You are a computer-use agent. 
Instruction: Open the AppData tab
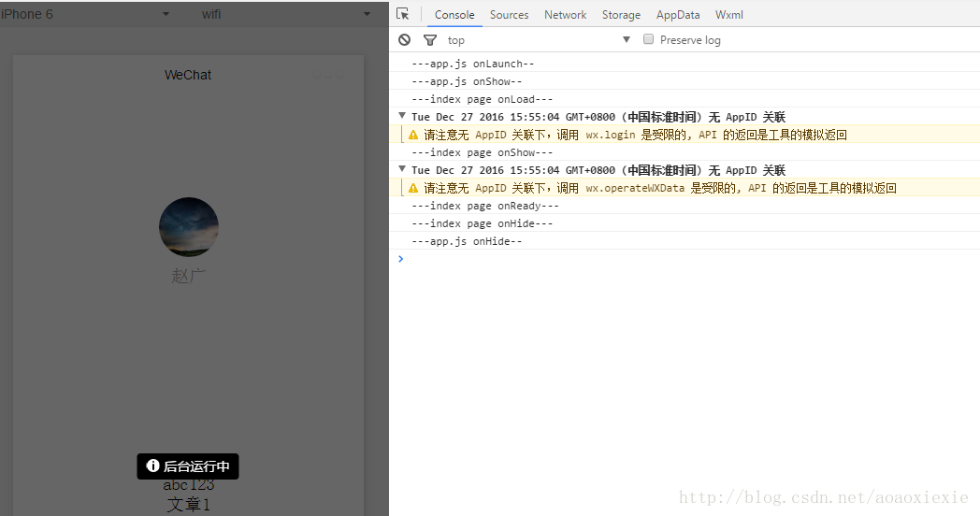coord(678,14)
